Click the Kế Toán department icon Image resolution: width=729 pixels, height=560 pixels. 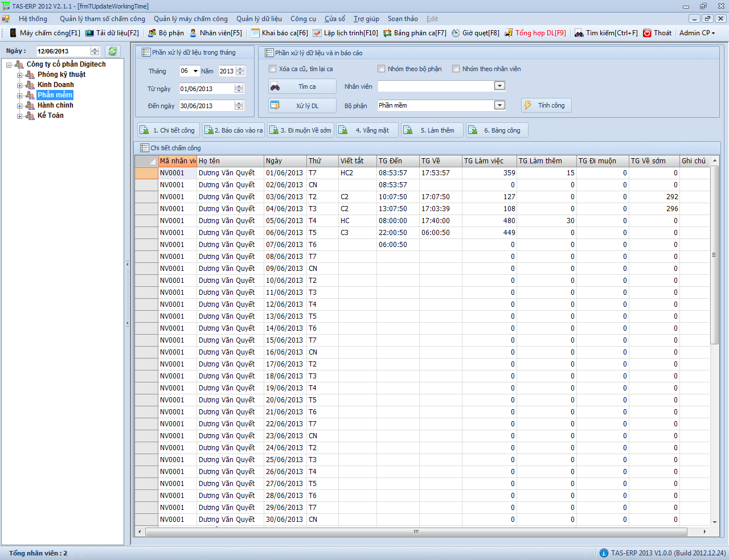tap(30, 116)
